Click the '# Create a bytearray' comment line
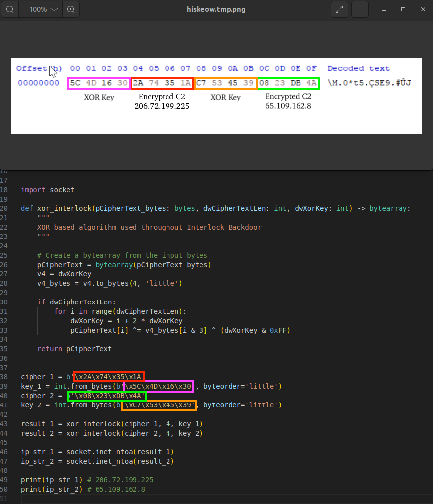The width and height of the screenshot is (433, 504). pos(122,255)
